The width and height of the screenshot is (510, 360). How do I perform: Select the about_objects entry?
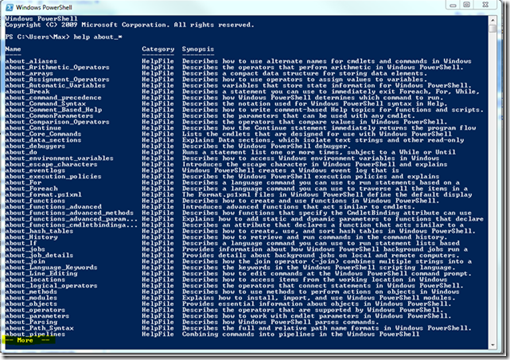tap(31, 304)
